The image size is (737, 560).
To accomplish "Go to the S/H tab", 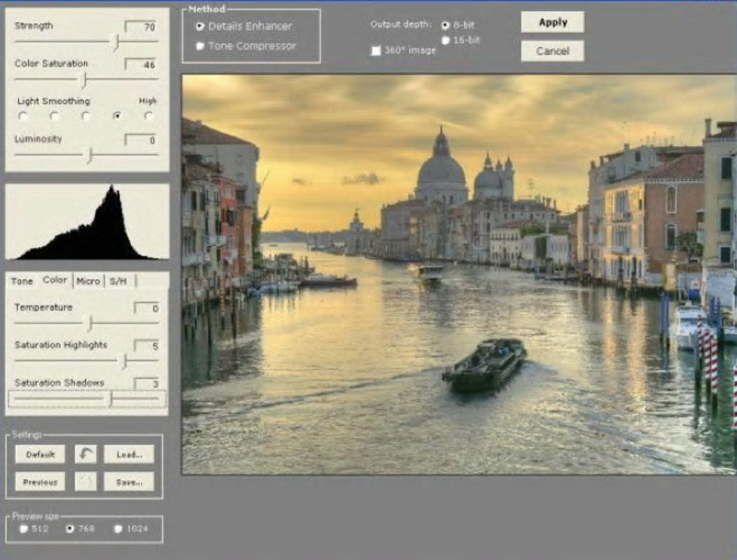I will [x=118, y=281].
